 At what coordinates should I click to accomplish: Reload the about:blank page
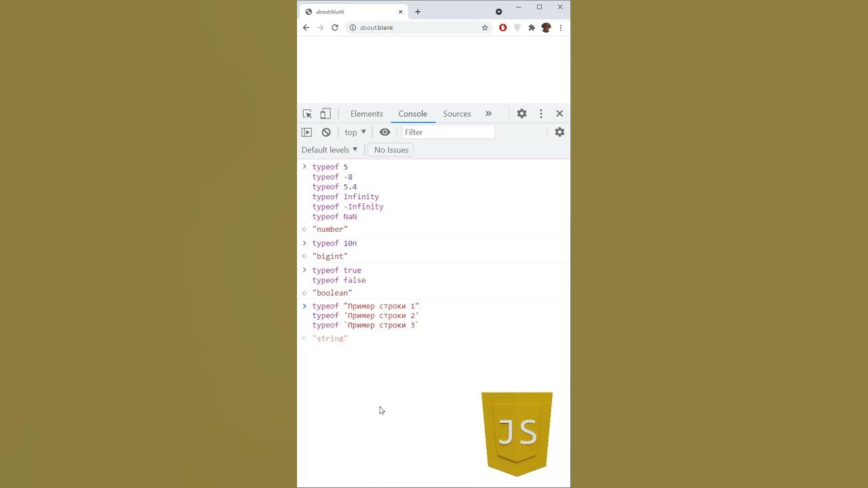point(334,28)
